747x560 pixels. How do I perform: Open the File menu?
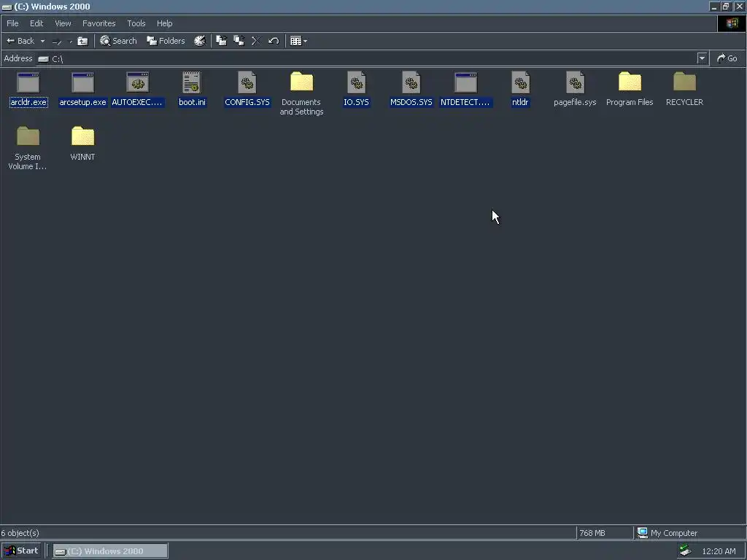12,23
